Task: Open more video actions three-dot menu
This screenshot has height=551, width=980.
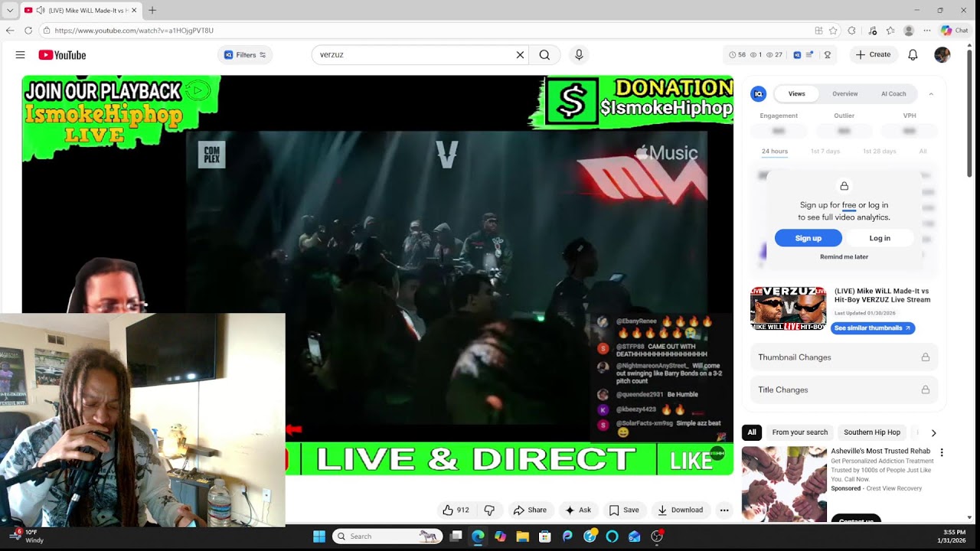Action: pyautogui.click(x=724, y=510)
